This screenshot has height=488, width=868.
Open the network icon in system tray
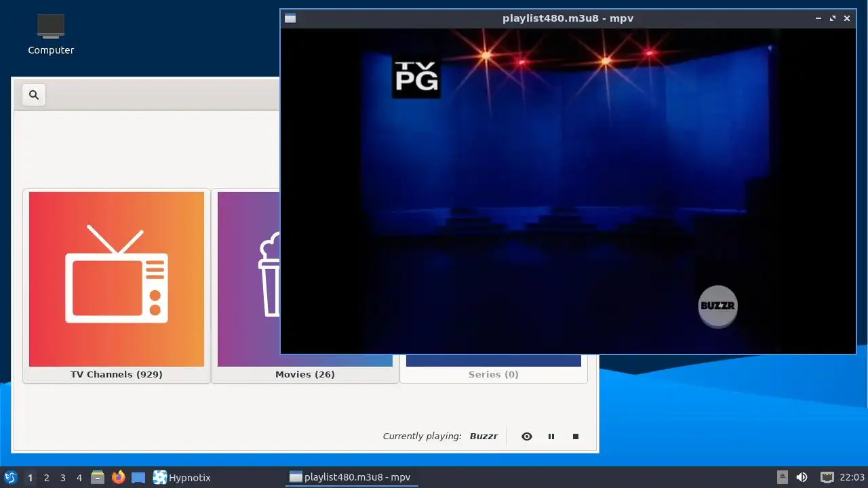[x=827, y=477]
